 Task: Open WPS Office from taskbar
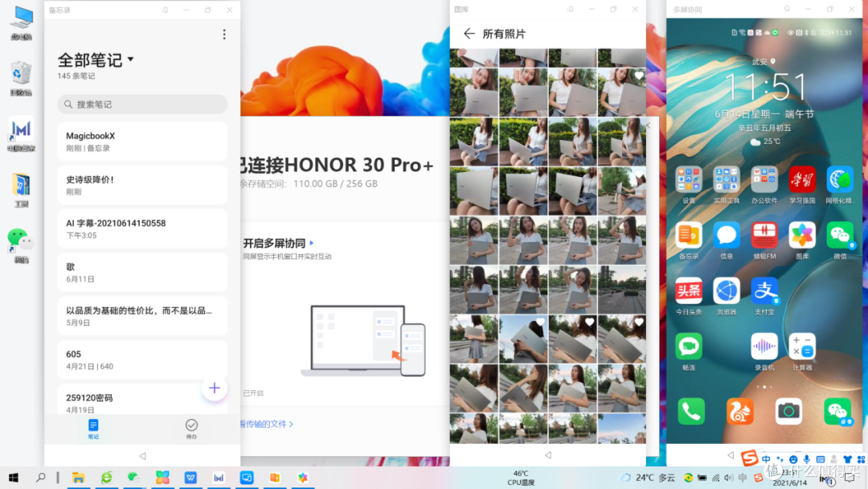click(190, 478)
